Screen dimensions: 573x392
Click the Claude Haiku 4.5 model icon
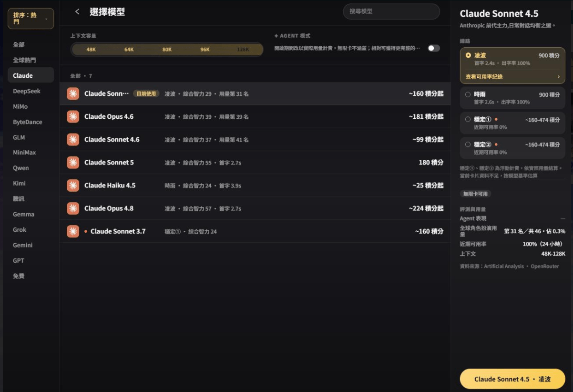pos(73,185)
